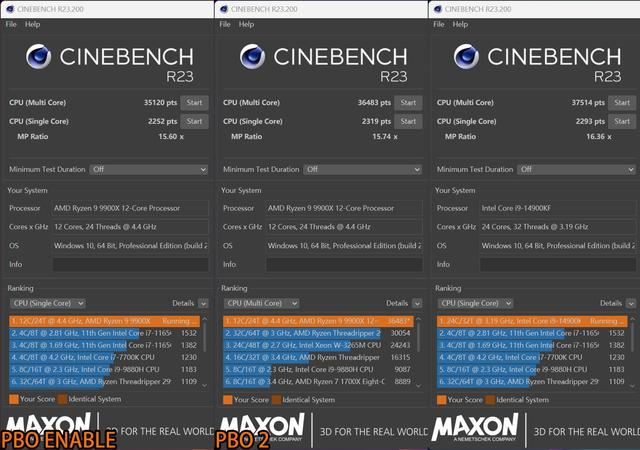This screenshot has width=640, height=450.
Task: Open the Help menu in the 36483 pts window
Action: click(x=247, y=24)
